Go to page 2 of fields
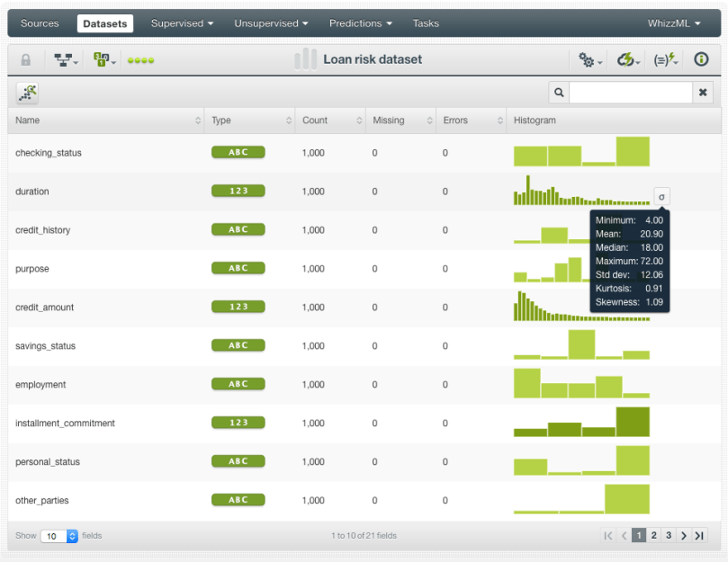This screenshot has width=728, height=562. pos(654,536)
